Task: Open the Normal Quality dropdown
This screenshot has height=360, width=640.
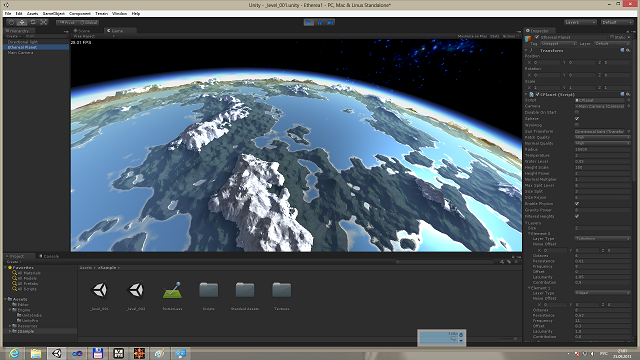Action: (602, 143)
